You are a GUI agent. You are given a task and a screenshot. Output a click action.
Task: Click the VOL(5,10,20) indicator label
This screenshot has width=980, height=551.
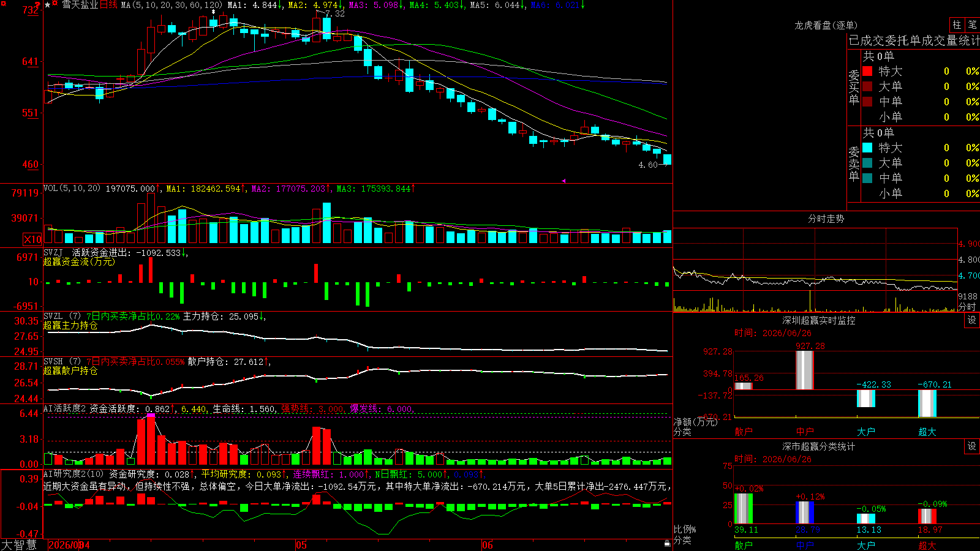click(72, 189)
